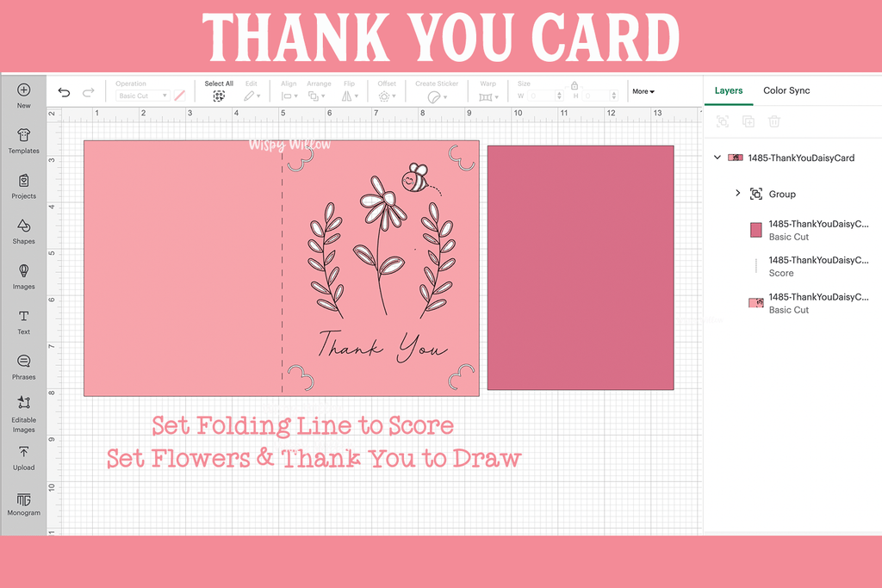Expand the Group layer

click(x=737, y=194)
